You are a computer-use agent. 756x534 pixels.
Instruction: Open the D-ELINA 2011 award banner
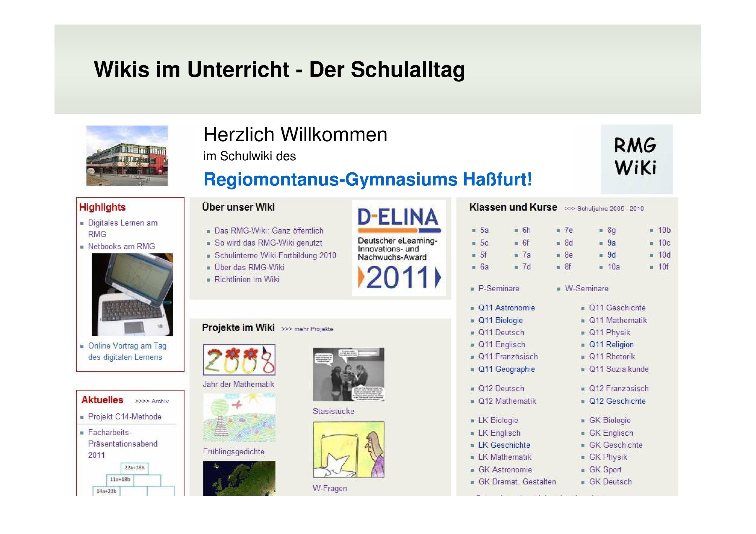pos(399,248)
